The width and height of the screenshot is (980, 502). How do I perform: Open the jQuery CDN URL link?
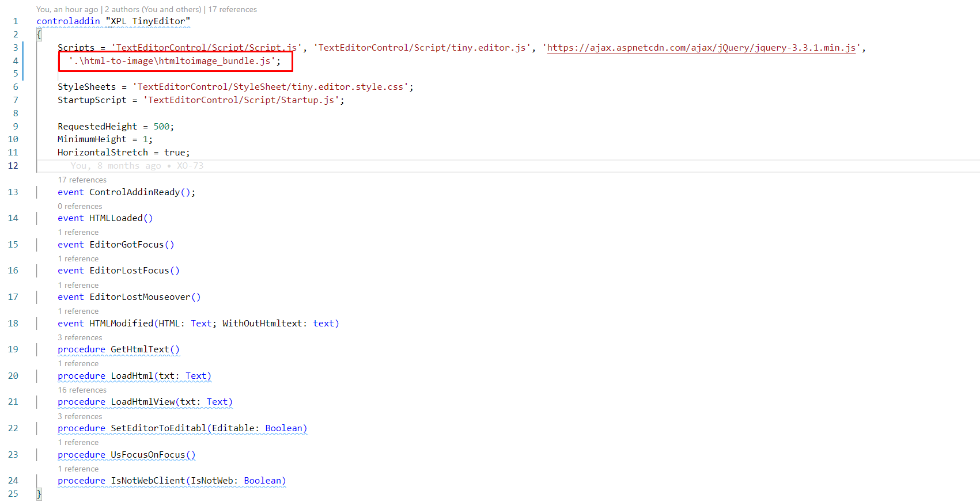pyautogui.click(x=701, y=48)
